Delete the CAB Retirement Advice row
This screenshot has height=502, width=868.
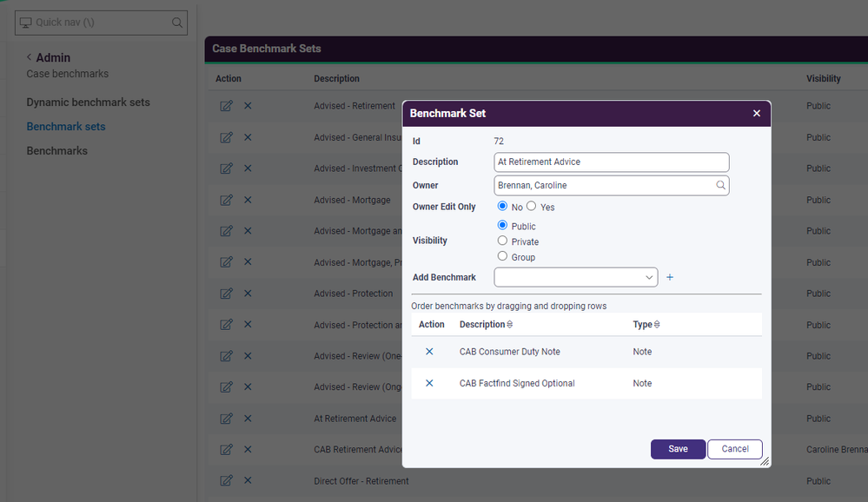pyautogui.click(x=248, y=449)
